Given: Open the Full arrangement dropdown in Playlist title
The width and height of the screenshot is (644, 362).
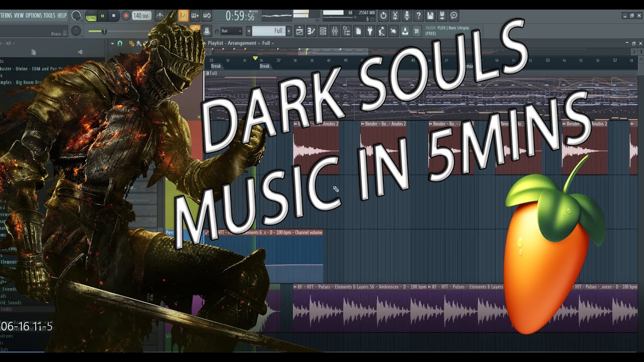Looking at the screenshot, I should [x=267, y=43].
